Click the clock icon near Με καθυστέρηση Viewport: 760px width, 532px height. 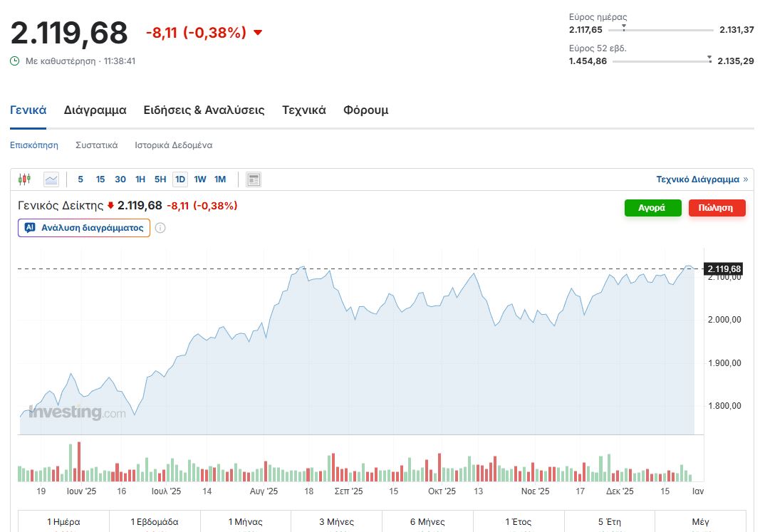pyautogui.click(x=15, y=61)
